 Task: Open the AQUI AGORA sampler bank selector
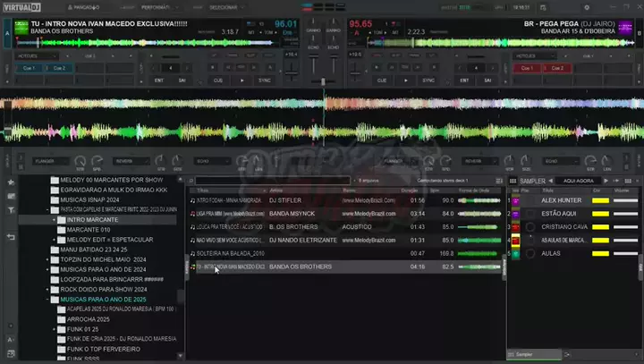click(579, 181)
